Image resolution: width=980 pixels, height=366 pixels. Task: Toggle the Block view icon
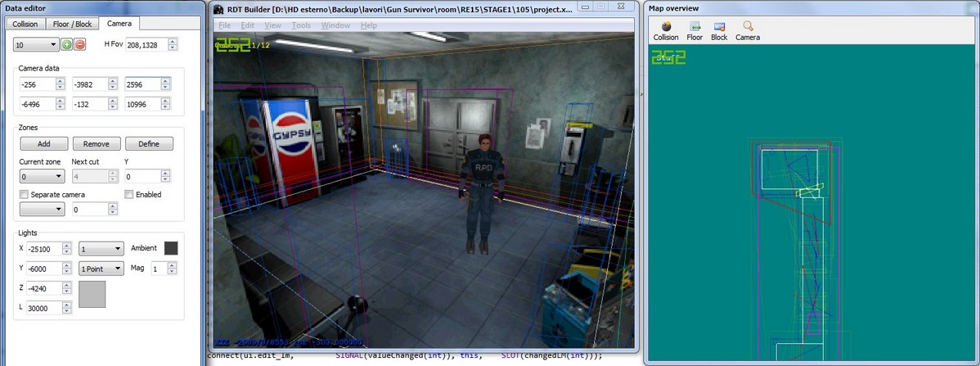719,26
